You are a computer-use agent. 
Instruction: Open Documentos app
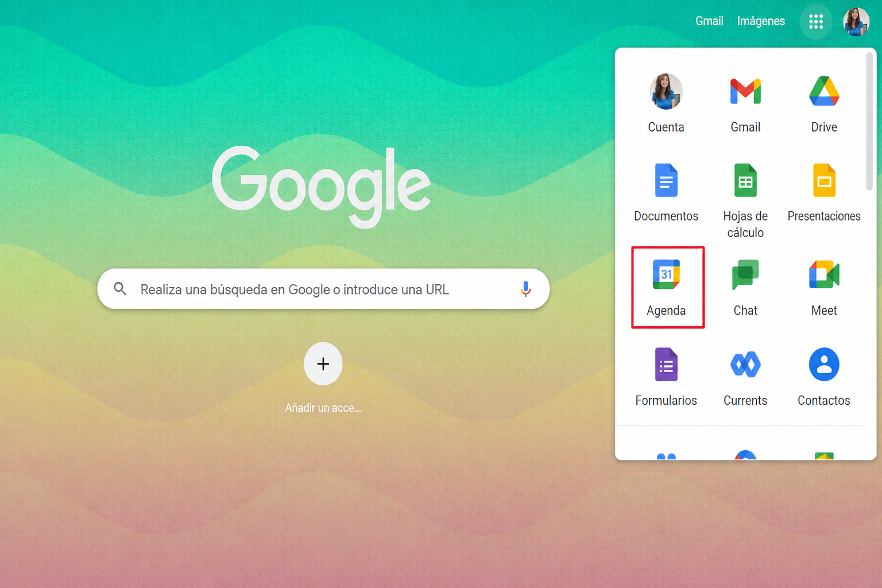coord(666,193)
